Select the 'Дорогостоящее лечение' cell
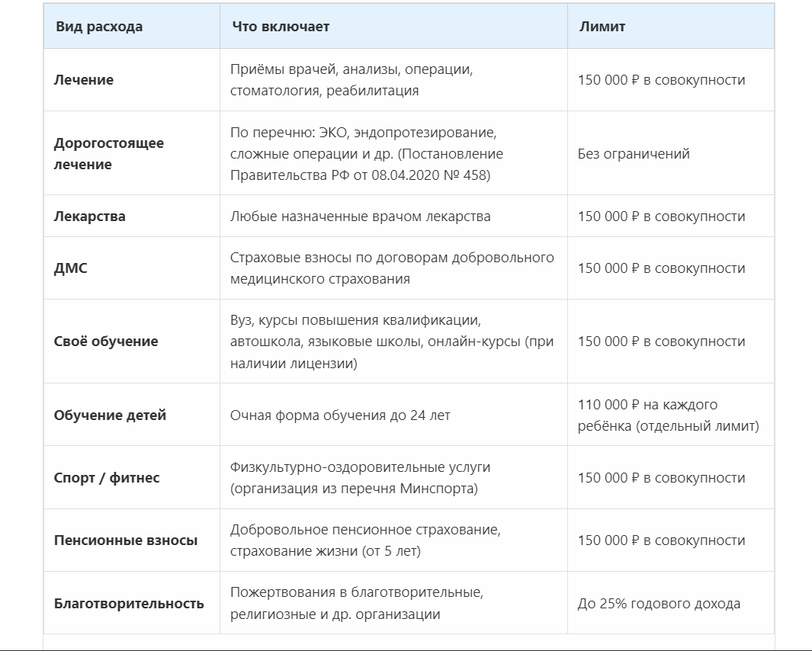 tap(109, 153)
